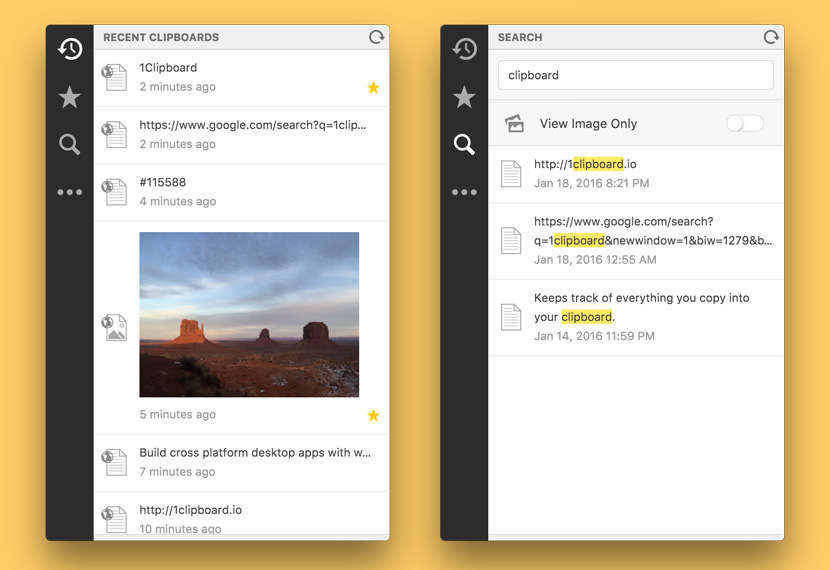Open history icon in Recent Clipboards window sidebar
The height and width of the screenshot is (570, 830).
click(70, 49)
